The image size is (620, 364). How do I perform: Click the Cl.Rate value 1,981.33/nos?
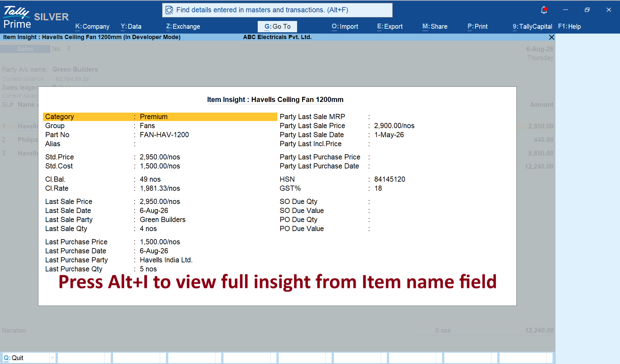(x=160, y=188)
